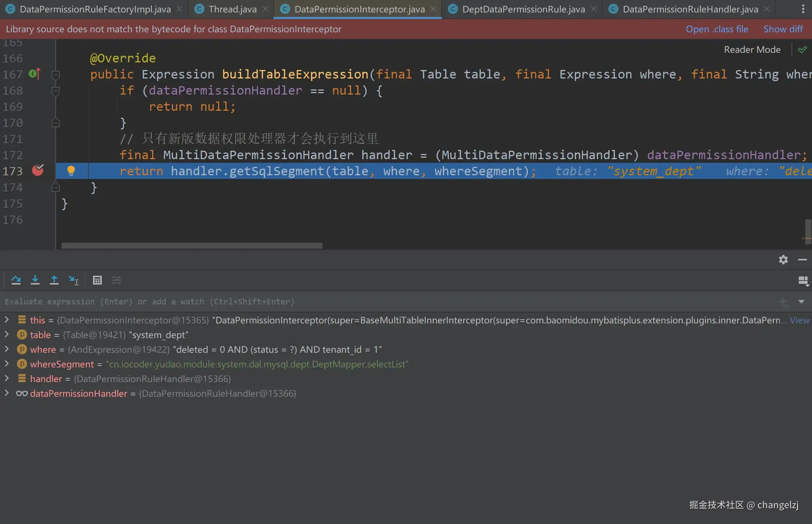
Task: Click the intention lightbulb on line 173
Action: click(71, 171)
